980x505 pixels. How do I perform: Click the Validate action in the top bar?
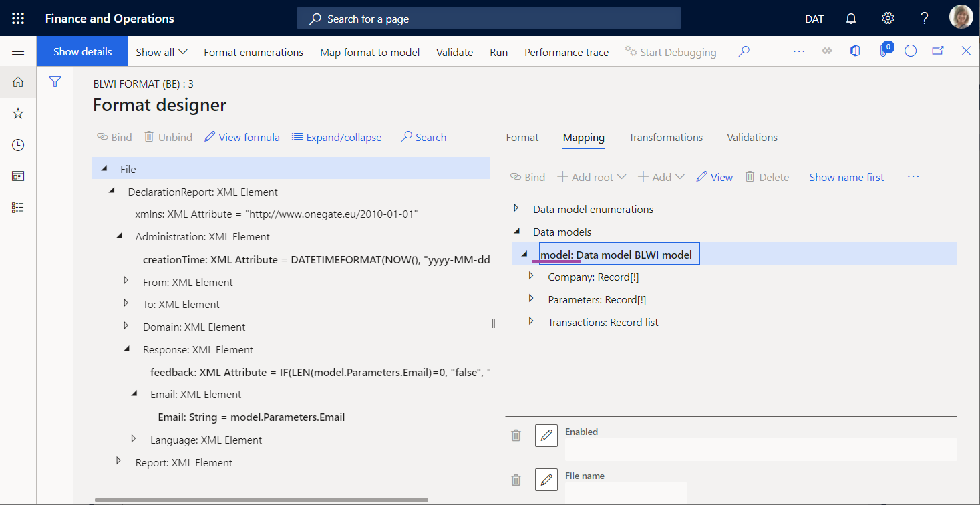click(x=454, y=51)
